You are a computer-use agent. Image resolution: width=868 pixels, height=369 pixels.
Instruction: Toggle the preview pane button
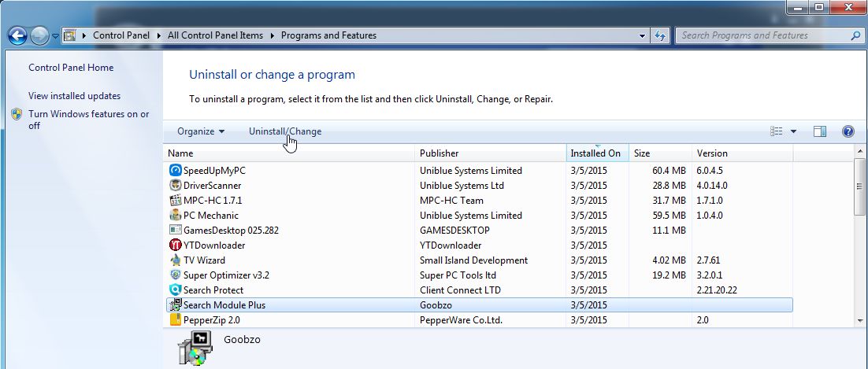[819, 131]
